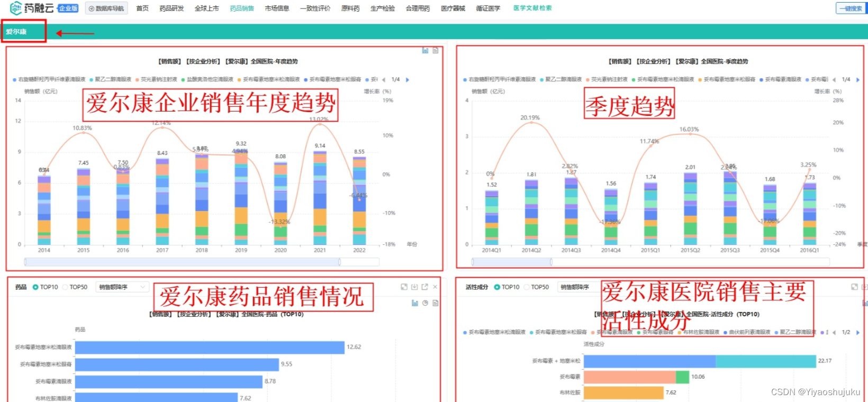Image resolution: width=868 pixels, height=402 pixels.
Task: Click right handle of annual chart zoom slider
Action: click(x=340, y=262)
